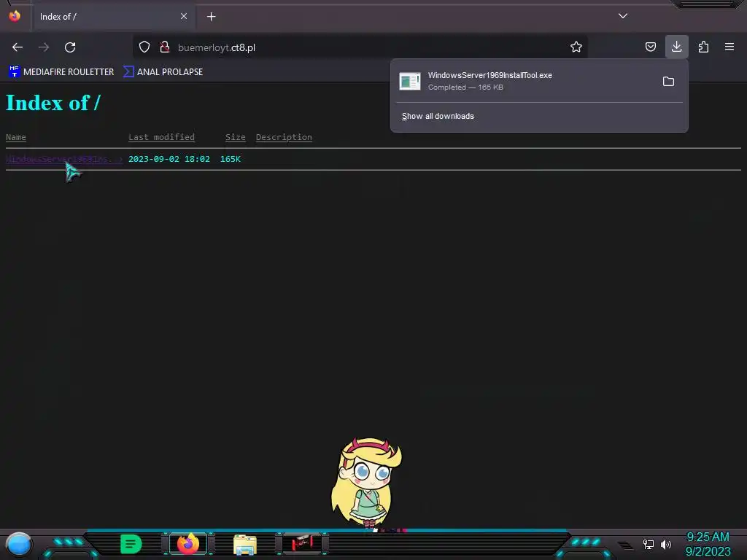
Task: Bookmark this page with the star
Action: (576, 47)
